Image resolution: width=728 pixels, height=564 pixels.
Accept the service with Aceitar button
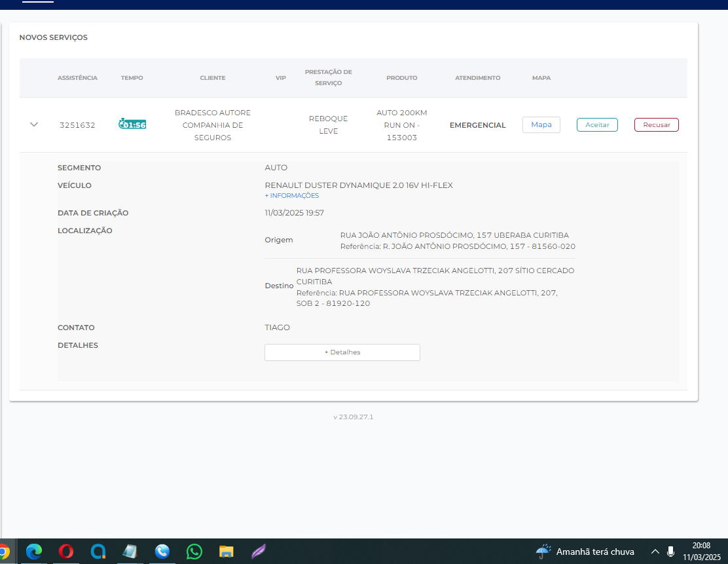coord(596,124)
